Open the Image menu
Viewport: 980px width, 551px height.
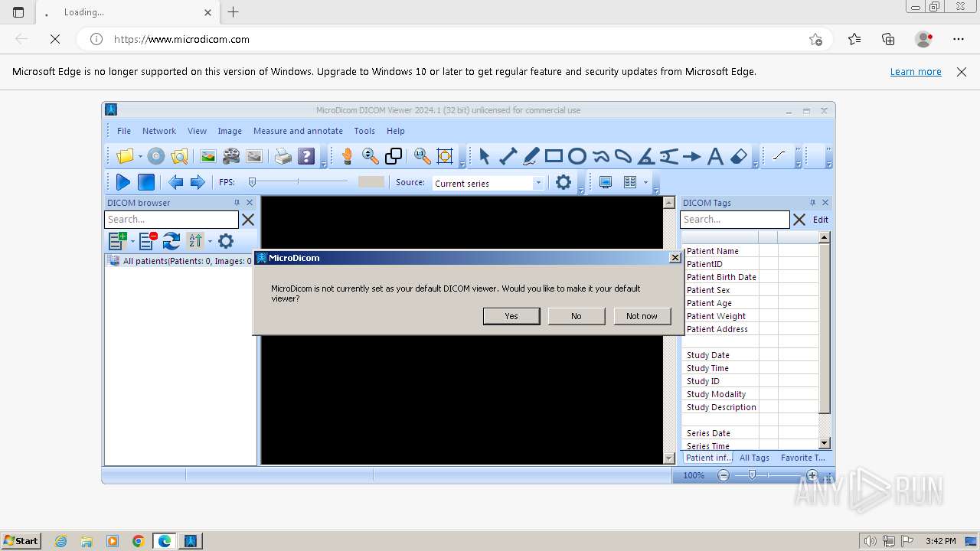tap(230, 131)
